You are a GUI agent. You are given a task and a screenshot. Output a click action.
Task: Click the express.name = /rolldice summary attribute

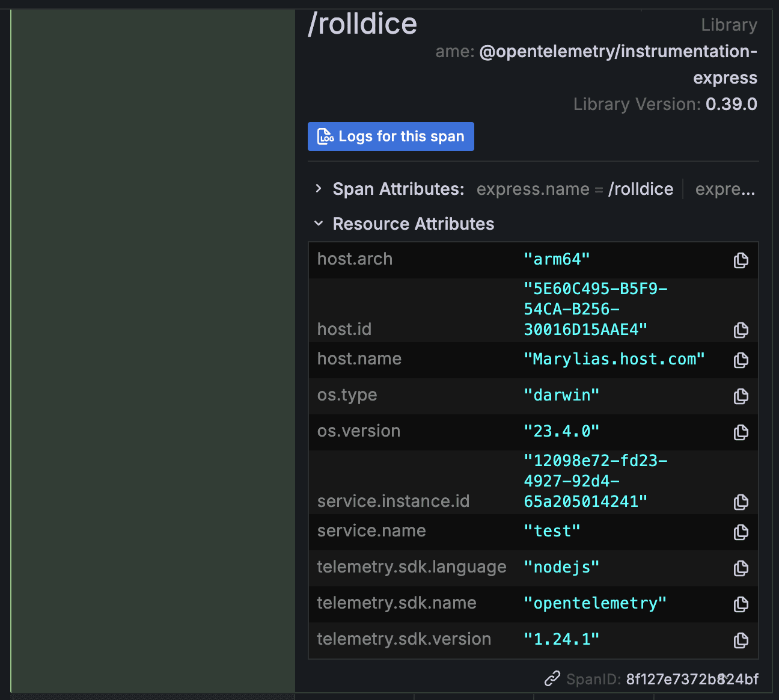[575, 189]
